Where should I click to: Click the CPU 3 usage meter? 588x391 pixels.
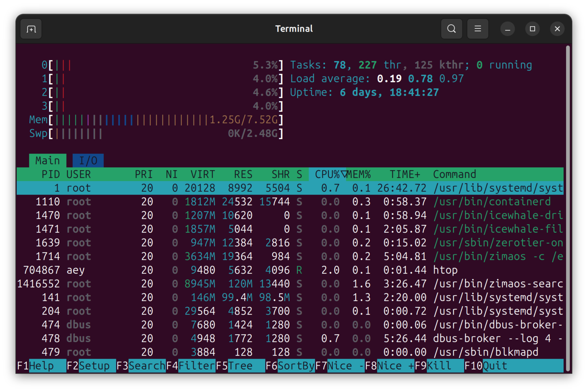tap(162, 106)
